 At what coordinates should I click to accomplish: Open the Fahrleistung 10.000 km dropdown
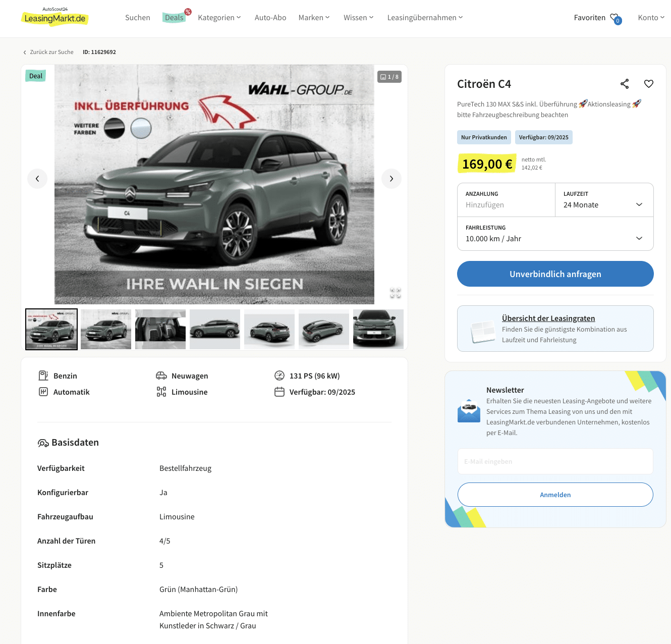coord(555,234)
